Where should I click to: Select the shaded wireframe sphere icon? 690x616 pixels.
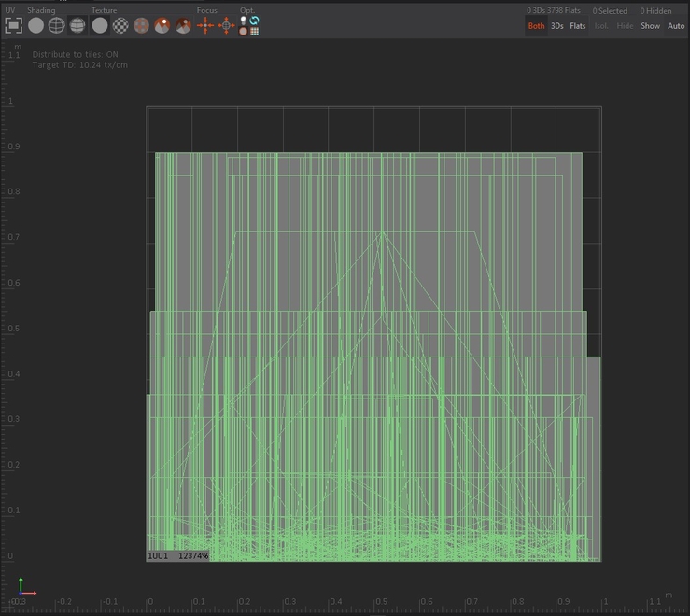(77, 25)
